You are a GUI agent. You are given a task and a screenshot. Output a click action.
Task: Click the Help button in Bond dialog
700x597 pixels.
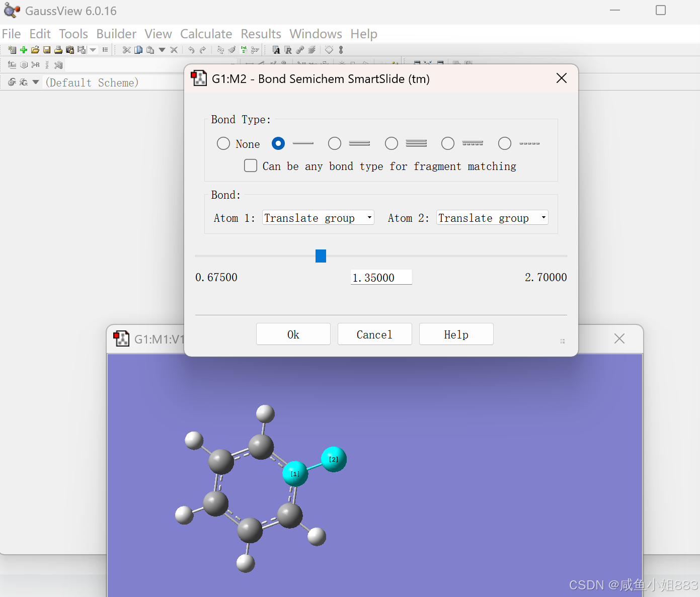pyautogui.click(x=456, y=334)
